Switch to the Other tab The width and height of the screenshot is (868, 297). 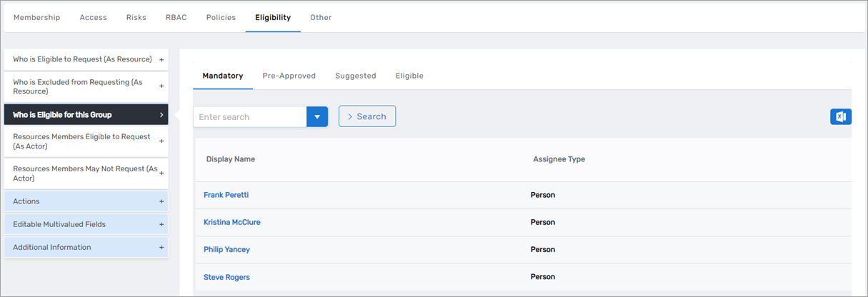coord(321,18)
